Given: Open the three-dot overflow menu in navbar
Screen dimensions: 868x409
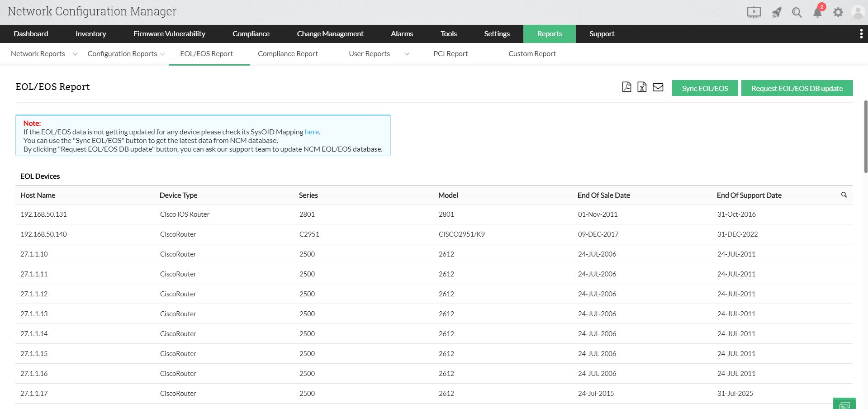Looking at the screenshot, I should coord(861,33).
